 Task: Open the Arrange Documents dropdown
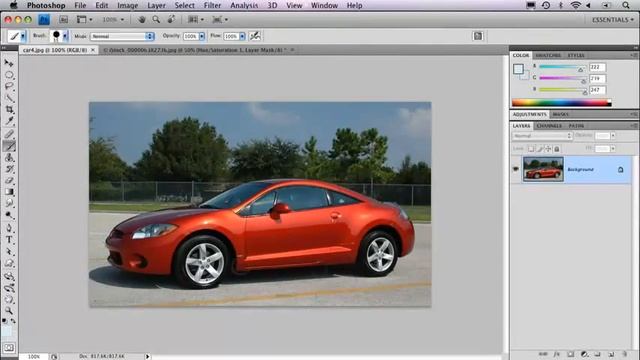(x=196, y=19)
